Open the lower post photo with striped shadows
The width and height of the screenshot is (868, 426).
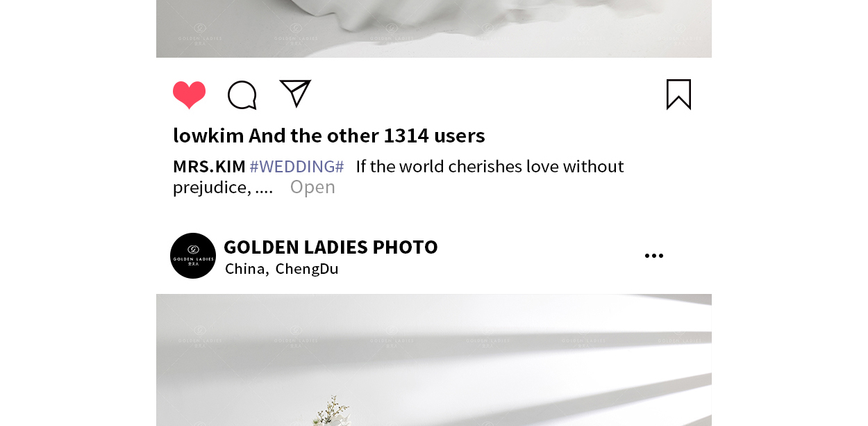tap(434, 360)
